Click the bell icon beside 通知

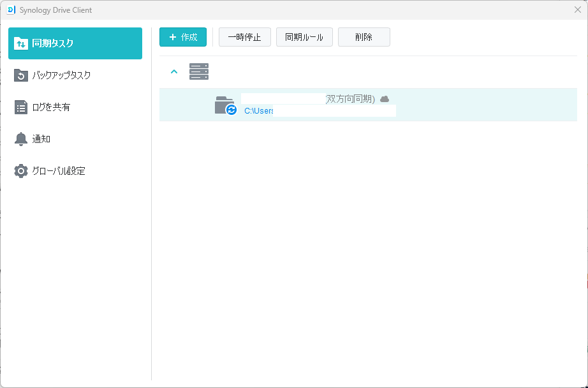(20, 139)
